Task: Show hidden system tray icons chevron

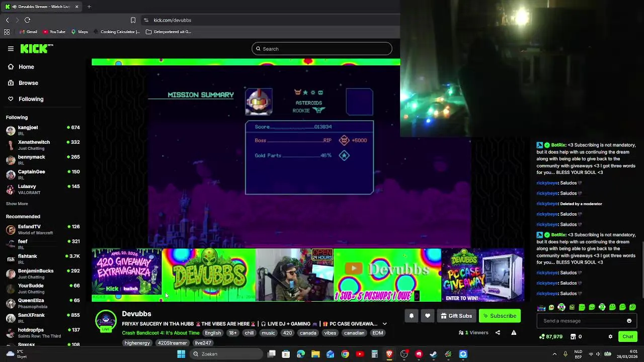Action: (554, 354)
